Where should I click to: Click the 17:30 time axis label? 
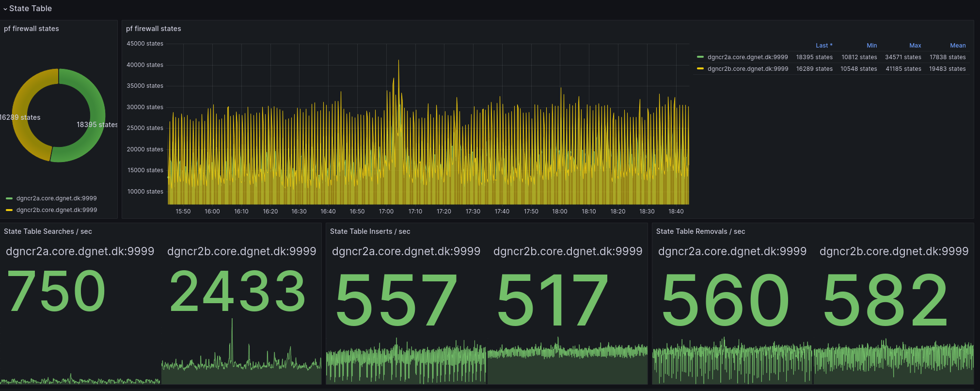pos(473,212)
